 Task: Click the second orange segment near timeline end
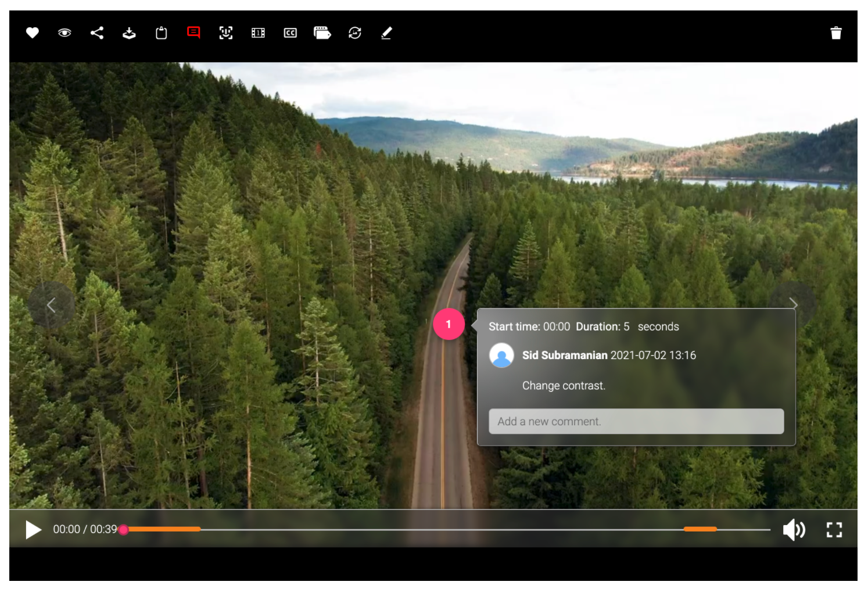tap(700, 529)
